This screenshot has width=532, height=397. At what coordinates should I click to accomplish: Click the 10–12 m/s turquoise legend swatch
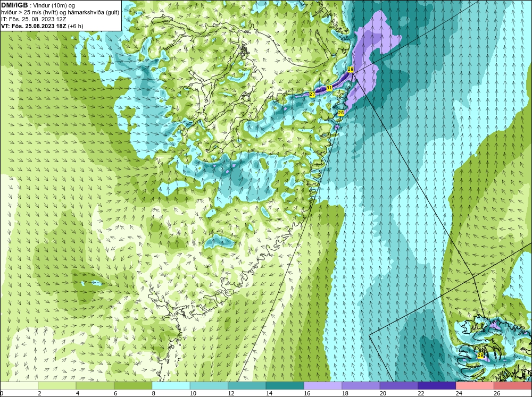pyautogui.click(x=209, y=385)
